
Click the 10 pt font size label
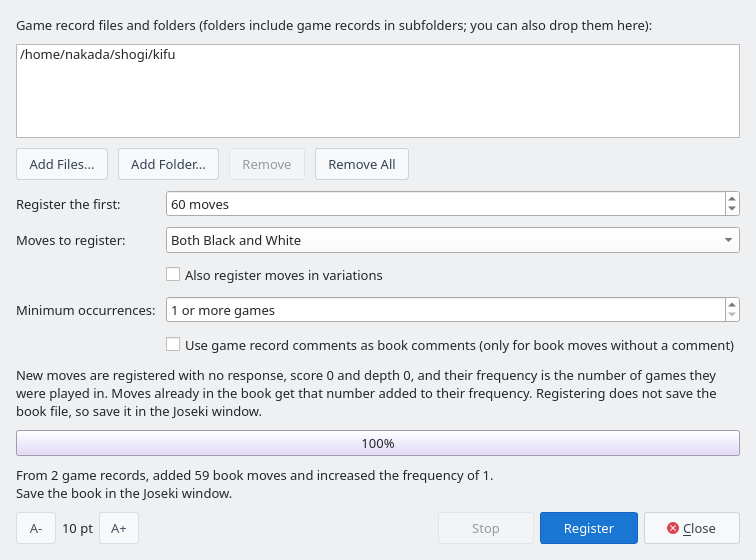(78, 529)
